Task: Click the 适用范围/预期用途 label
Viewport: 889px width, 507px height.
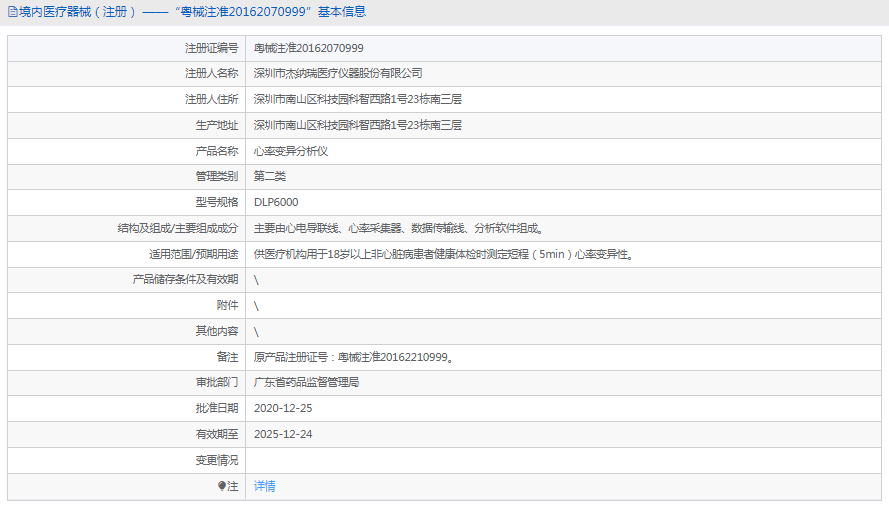Action: click(x=194, y=254)
